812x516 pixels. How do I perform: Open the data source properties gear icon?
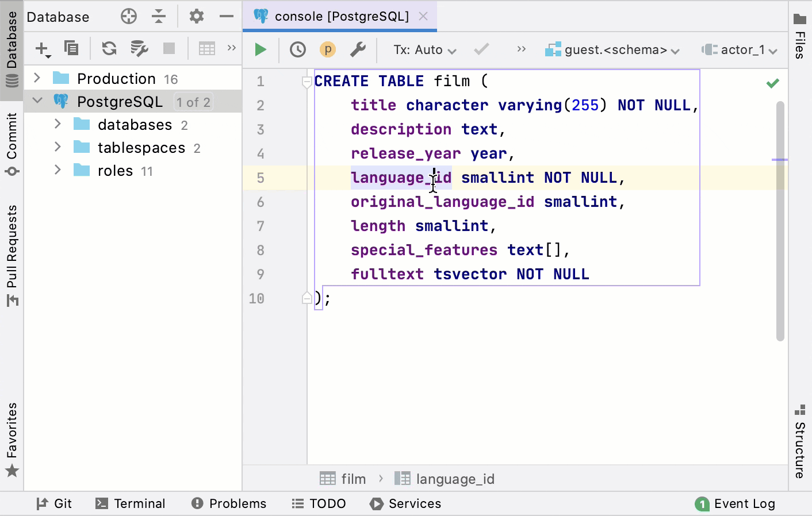tap(196, 17)
